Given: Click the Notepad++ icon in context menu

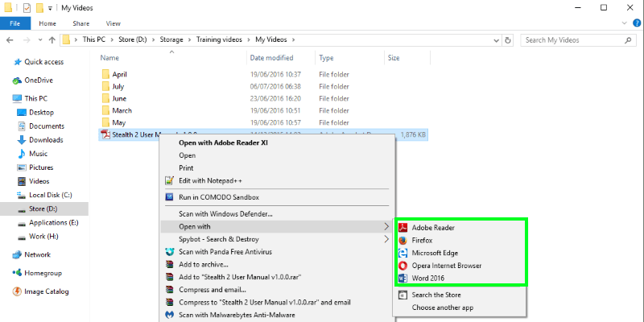Looking at the screenshot, I should point(169,180).
